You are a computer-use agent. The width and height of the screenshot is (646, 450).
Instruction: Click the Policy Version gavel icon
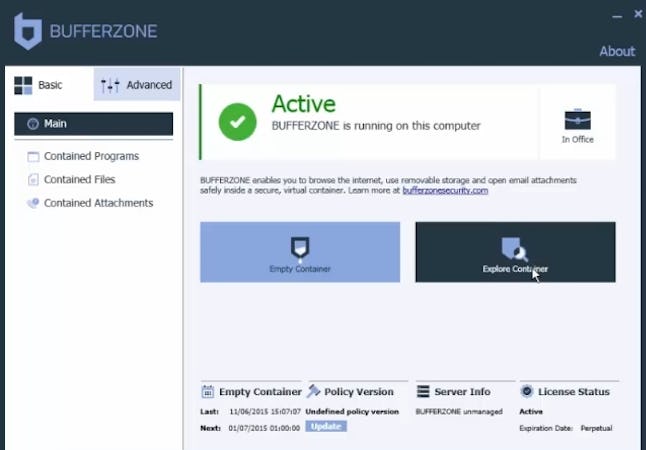click(x=314, y=391)
